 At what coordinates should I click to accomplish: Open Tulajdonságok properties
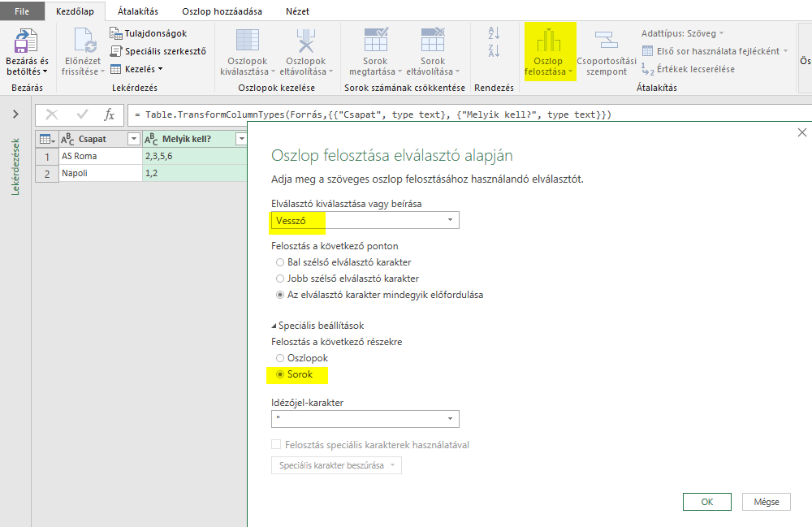point(148,33)
